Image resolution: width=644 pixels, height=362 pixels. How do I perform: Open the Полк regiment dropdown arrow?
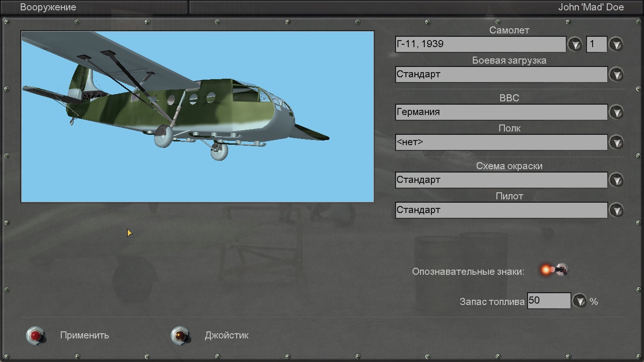pyautogui.click(x=616, y=142)
